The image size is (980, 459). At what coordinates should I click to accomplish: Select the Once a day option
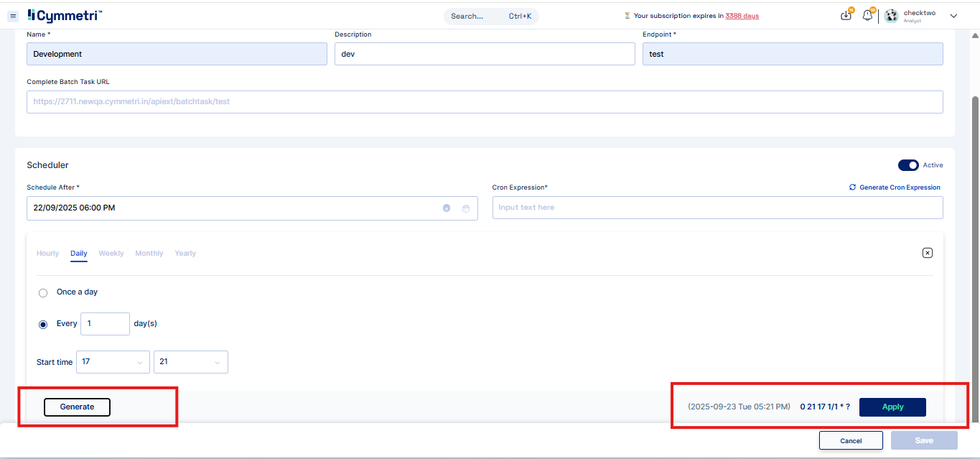(43, 293)
